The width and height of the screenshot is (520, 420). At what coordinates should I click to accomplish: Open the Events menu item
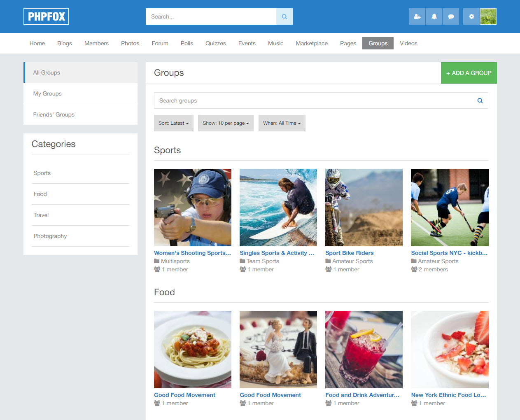pyautogui.click(x=247, y=43)
